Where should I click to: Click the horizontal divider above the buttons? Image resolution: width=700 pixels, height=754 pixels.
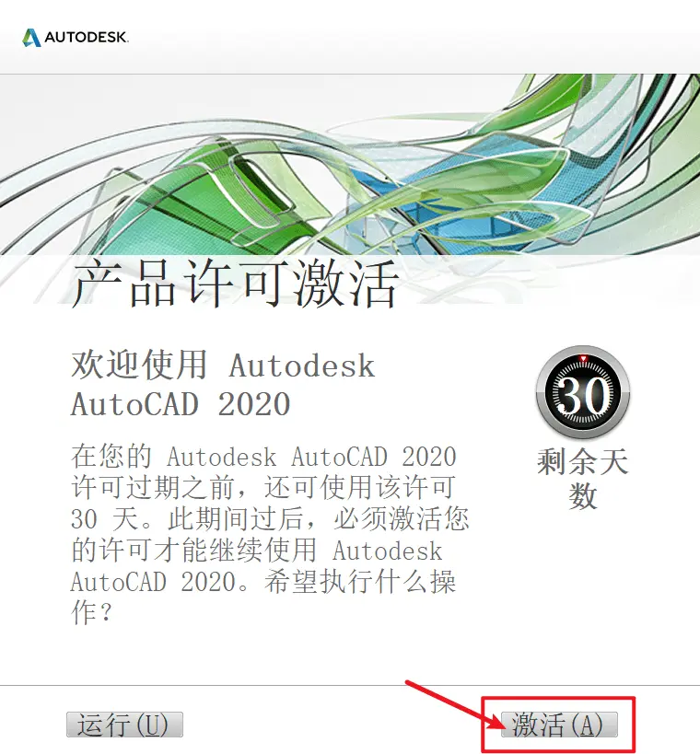(x=350, y=685)
